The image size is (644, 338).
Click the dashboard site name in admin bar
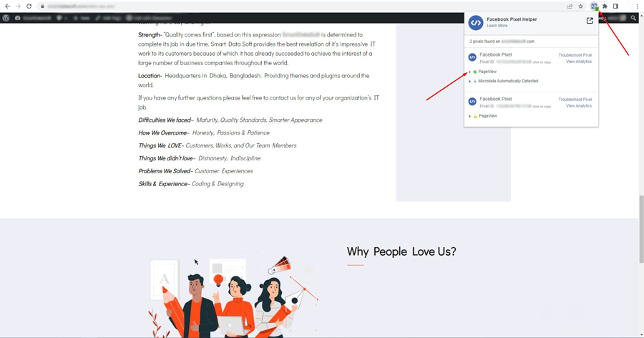[33, 18]
